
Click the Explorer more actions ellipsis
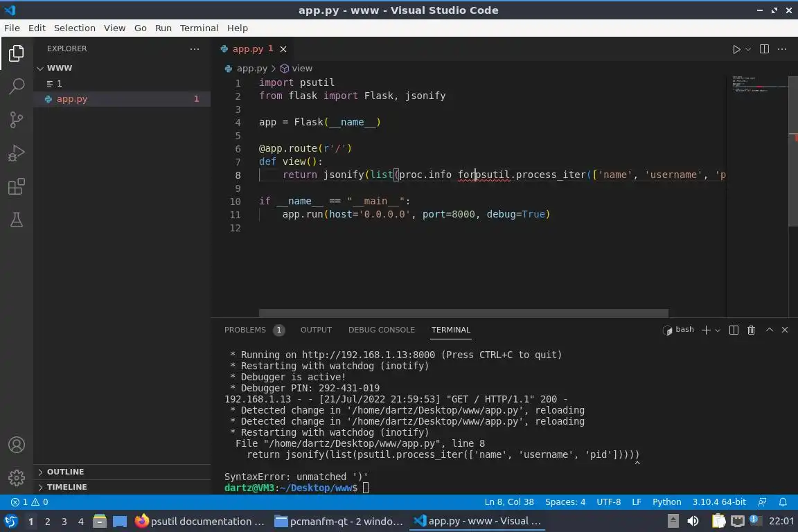[x=195, y=49]
